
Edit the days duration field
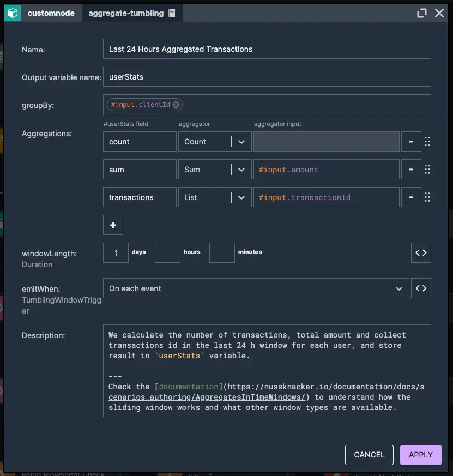click(116, 252)
